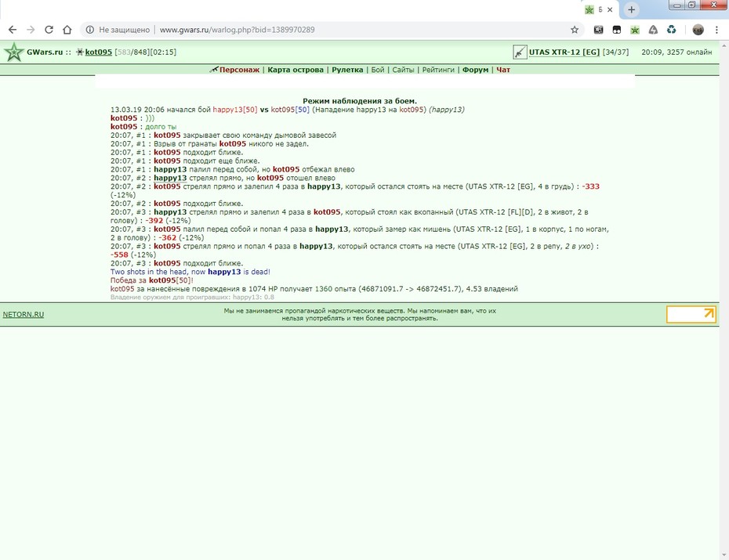Open the Чат link
This screenshot has height=560, width=729.
(x=503, y=70)
